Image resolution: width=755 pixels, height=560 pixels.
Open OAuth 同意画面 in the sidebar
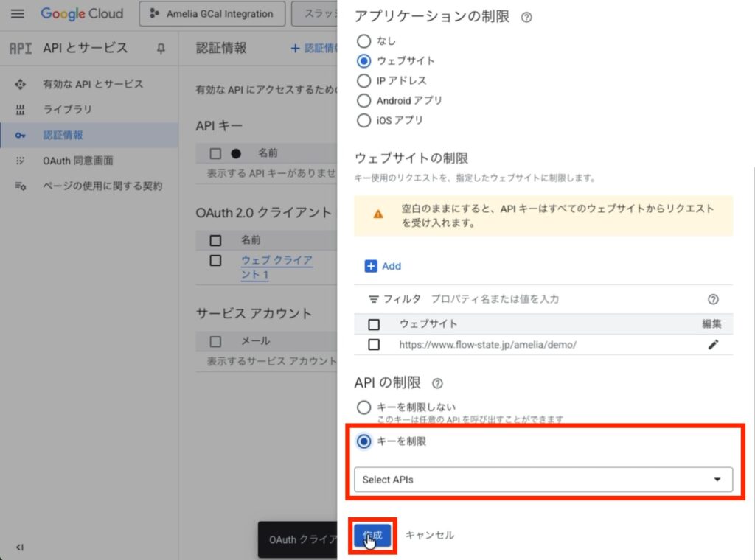(77, 161)
